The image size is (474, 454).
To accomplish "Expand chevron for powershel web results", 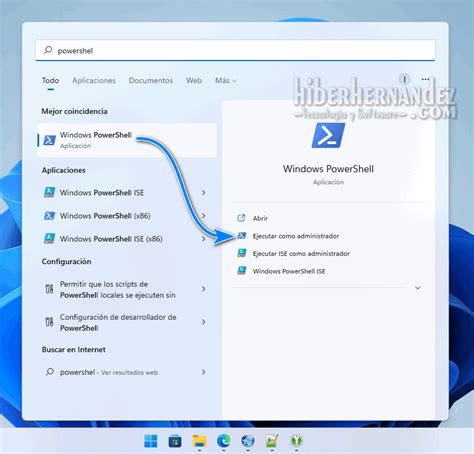I will click(x=203, y=372).
